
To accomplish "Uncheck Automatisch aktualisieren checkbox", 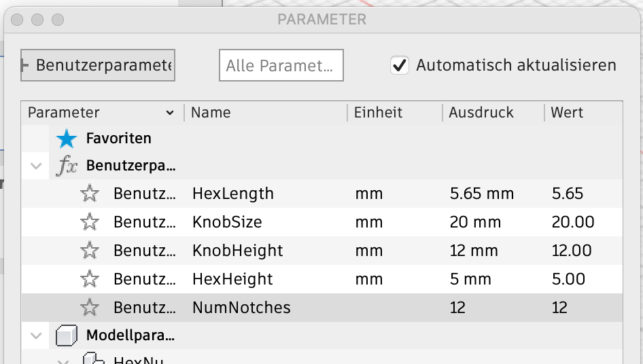I will [x=400, y=65].
